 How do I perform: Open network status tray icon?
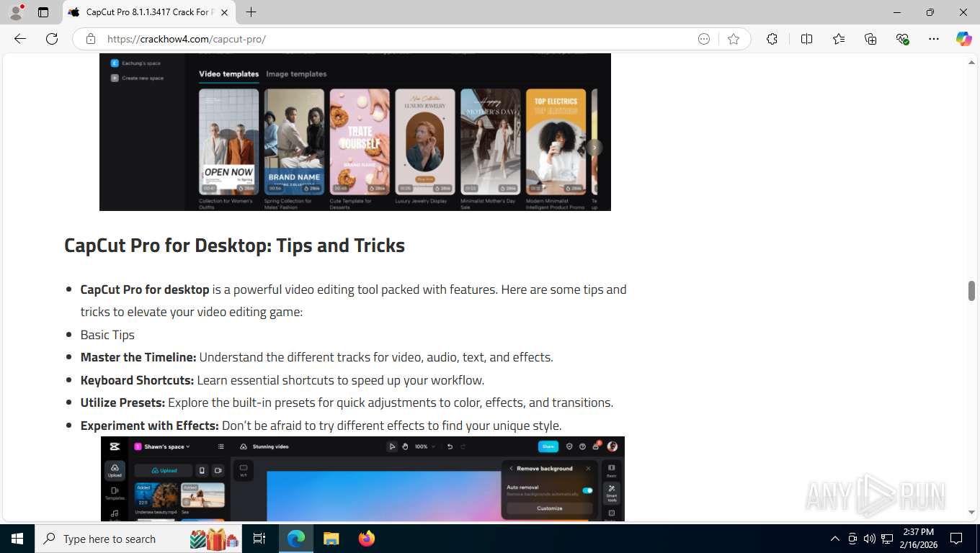pyautogui.click(x=887, y=539)
